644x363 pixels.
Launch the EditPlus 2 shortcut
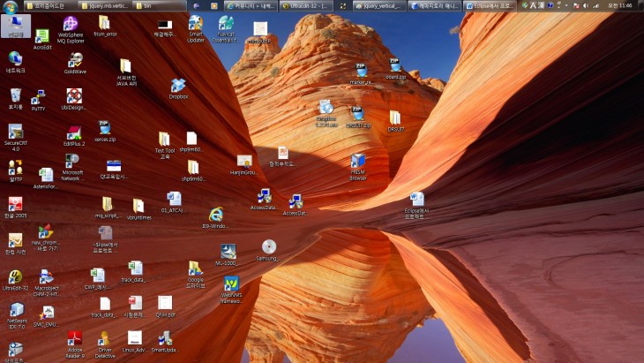coord(74,133)
